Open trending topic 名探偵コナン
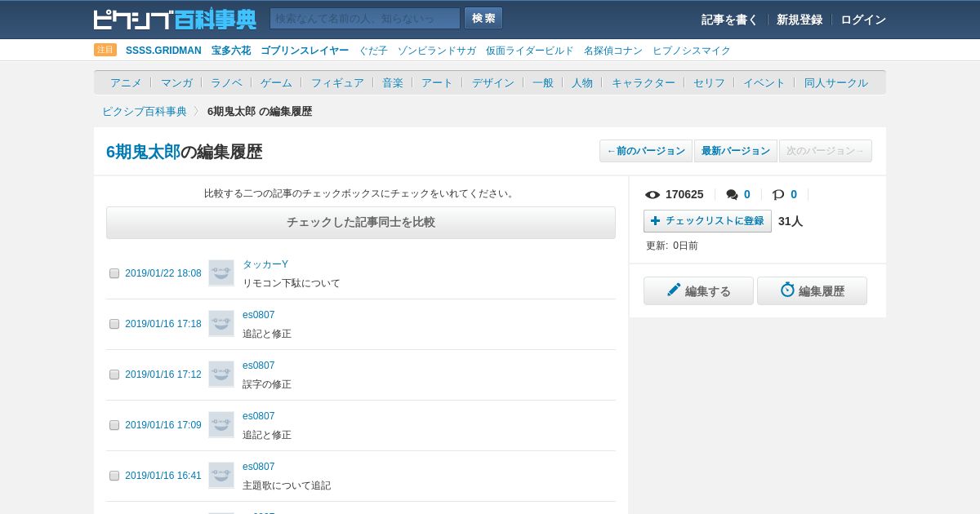 click(x=613, y=51)
